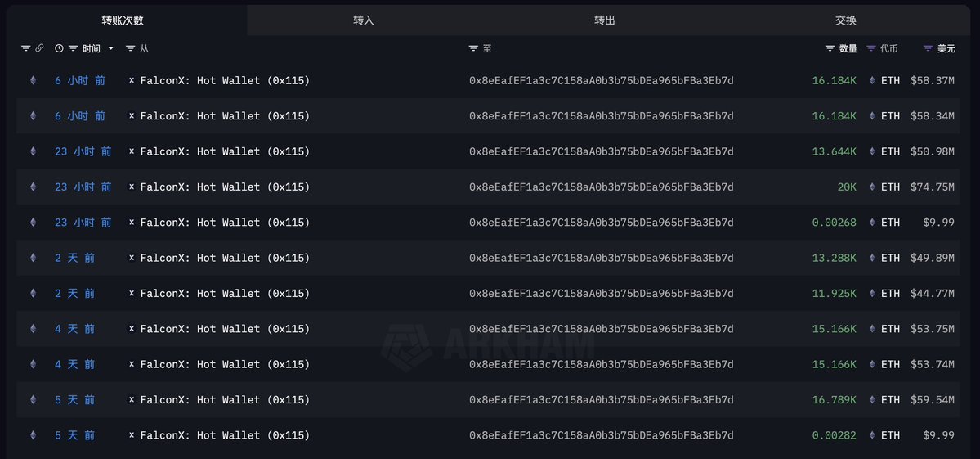This screenshot has height=459, width=980.
Task: Open the 代币 filter icon
Action: [x=870, y=48]
